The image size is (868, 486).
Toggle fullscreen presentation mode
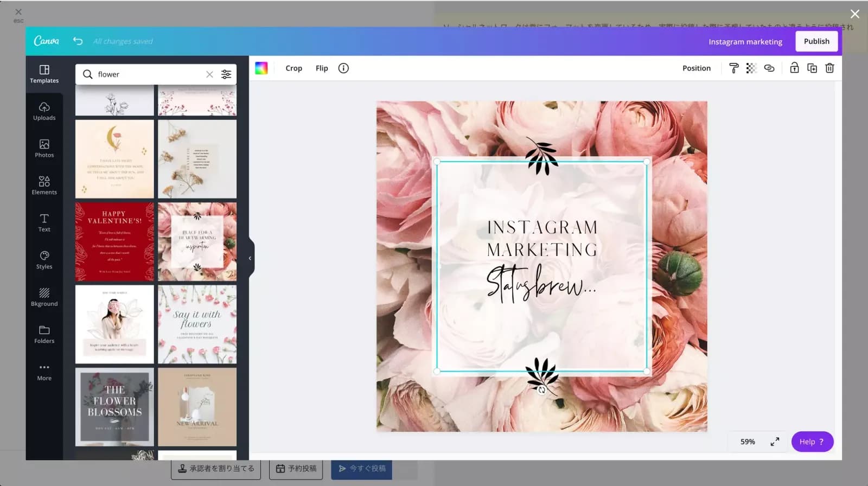pos(775,442)
